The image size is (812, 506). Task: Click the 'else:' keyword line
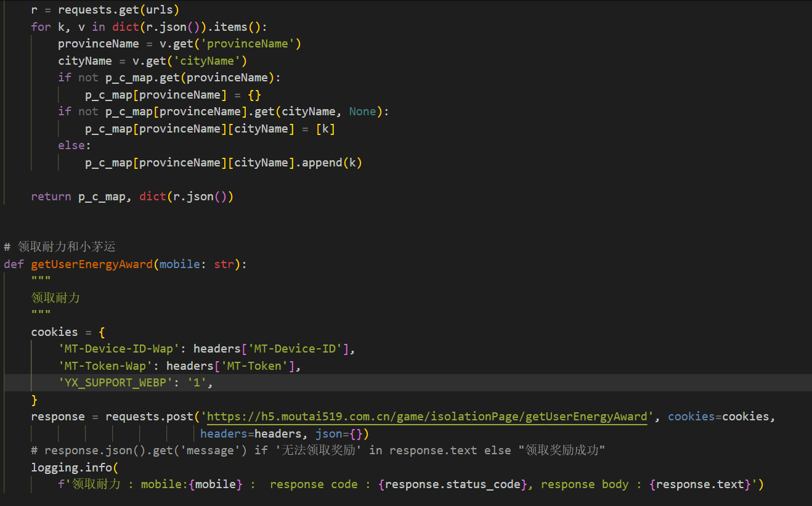tap(75, 145)
